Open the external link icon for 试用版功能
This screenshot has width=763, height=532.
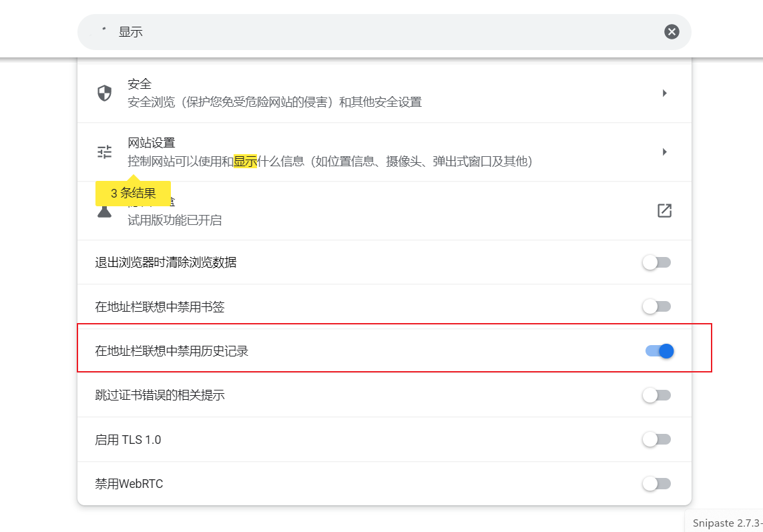pyautogui.click(x=664, y=211)
